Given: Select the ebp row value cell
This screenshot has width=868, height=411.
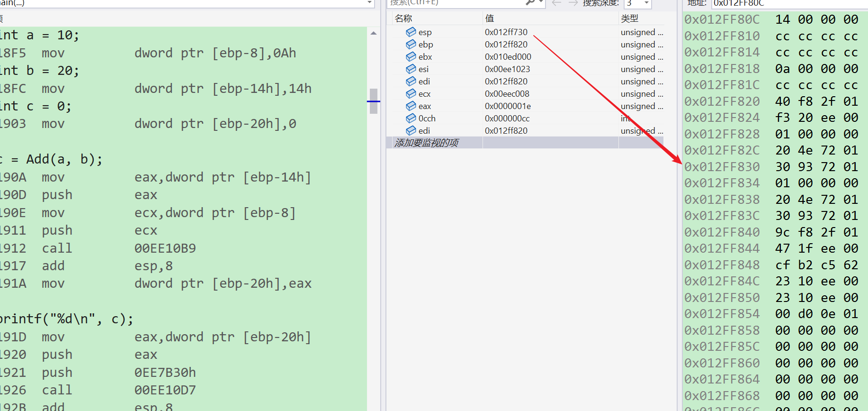Looking at the screenshot, I should pos(506,44).
